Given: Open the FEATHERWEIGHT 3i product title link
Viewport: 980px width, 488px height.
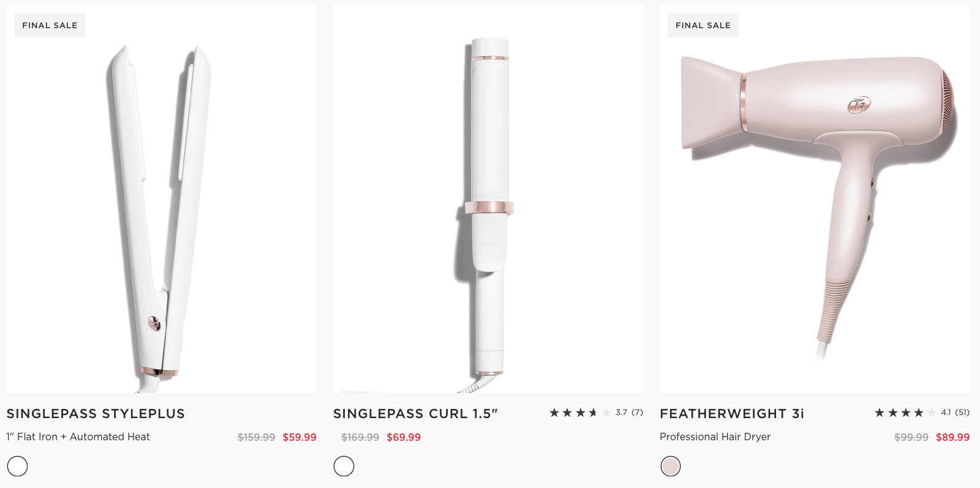Looking at the screenshot, I should coord(732,414).
